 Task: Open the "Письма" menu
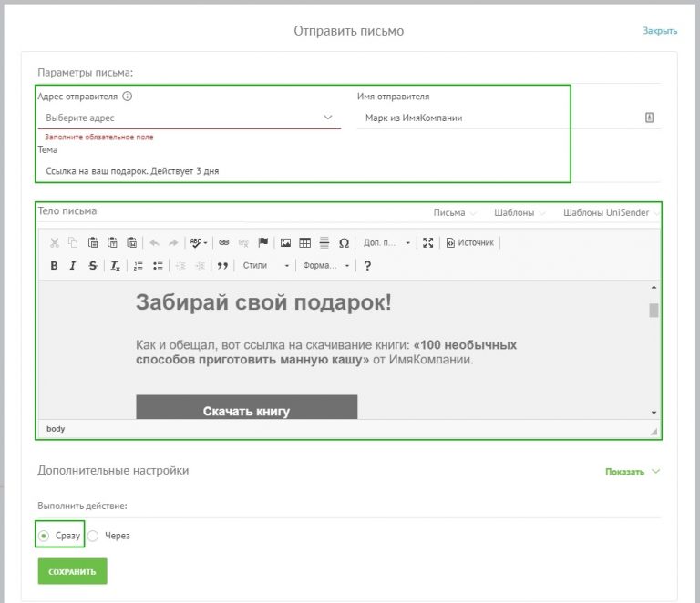[455, 213]
